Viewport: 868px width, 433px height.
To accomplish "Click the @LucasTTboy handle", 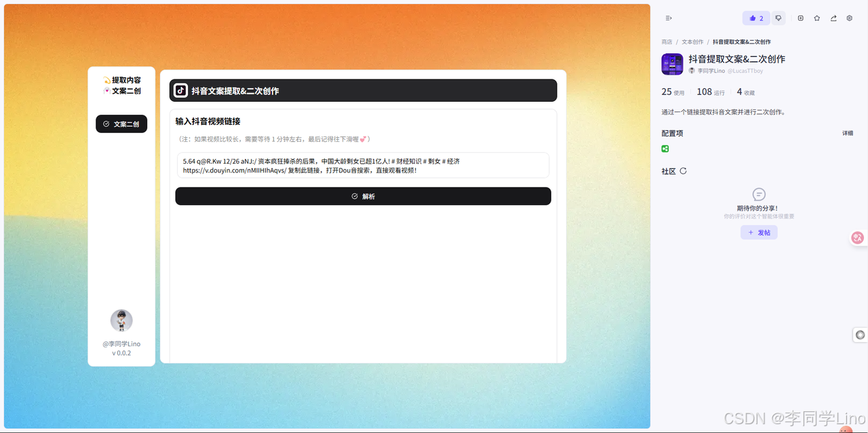I will point(745,71).
